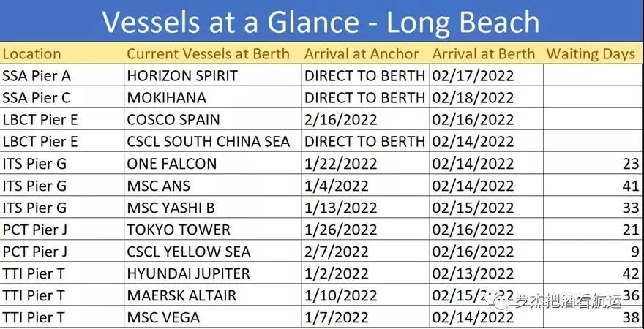Image resolution: width=644 pixels, height=329 pixels.
Task: Select the CSCL SOUTH CHINA SEA cell
Action: point(209,142)
